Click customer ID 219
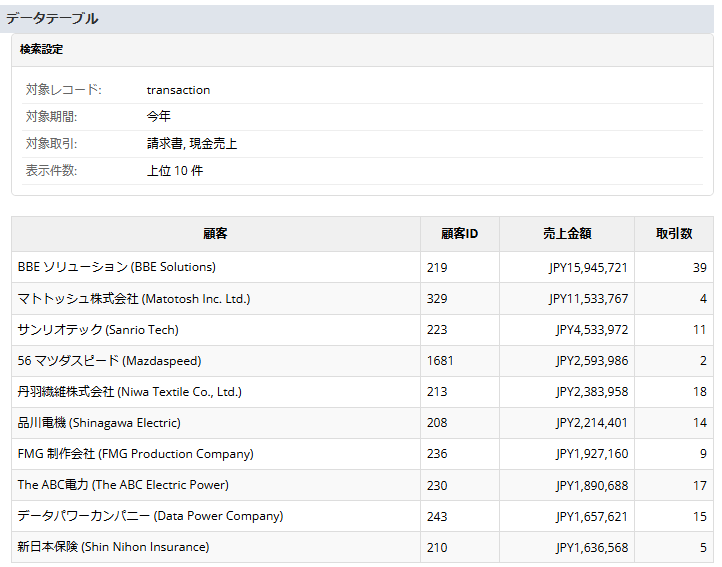Screen dimensions: 722x567 click(437, 268)
